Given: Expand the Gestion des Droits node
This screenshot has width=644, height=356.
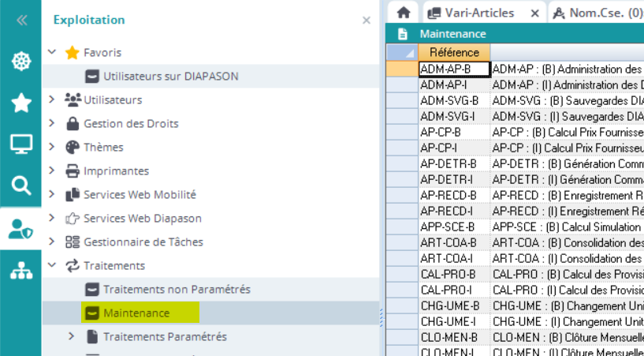Looking at the screenshot, I should [x=52, y=123].
